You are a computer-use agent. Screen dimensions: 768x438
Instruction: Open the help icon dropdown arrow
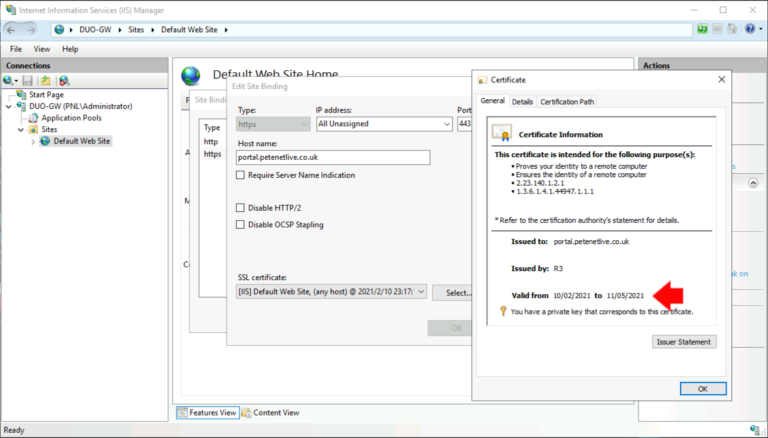point(760,29)
